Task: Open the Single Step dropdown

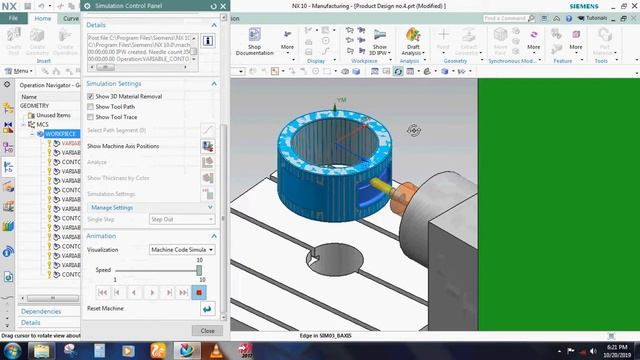Action: point(182,220)
